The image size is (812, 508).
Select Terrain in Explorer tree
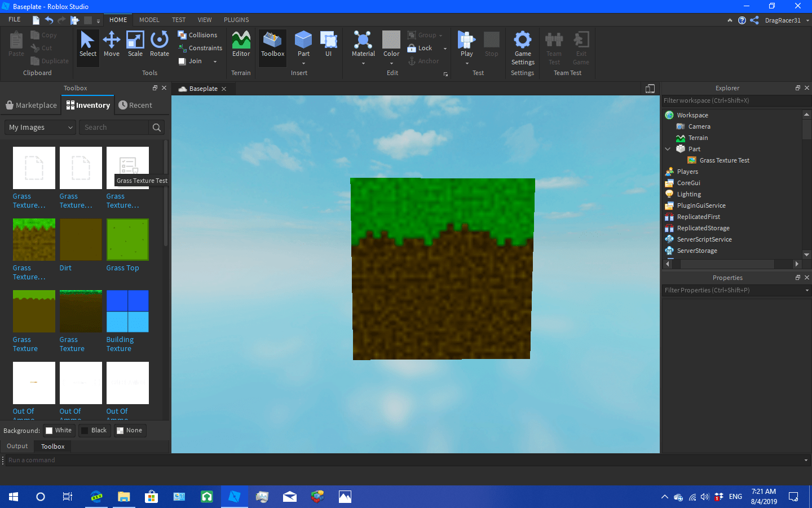[x=698, y=138]
